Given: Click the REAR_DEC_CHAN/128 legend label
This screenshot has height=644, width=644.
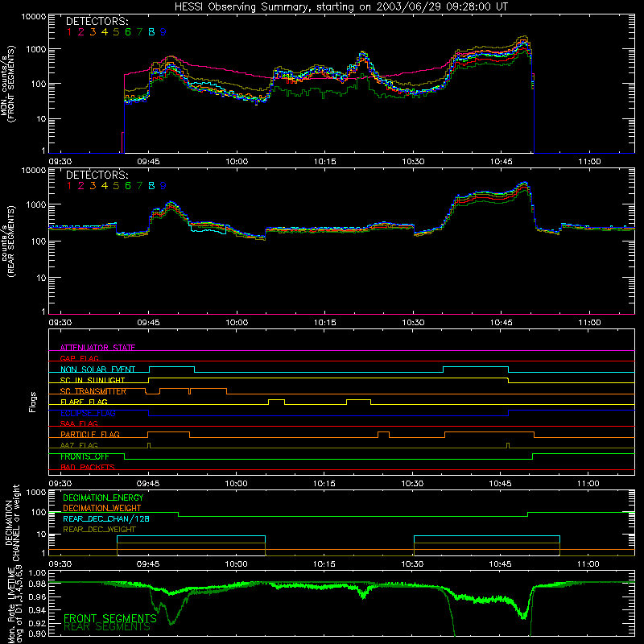Looking at the screenshot, I should point(106,518).
